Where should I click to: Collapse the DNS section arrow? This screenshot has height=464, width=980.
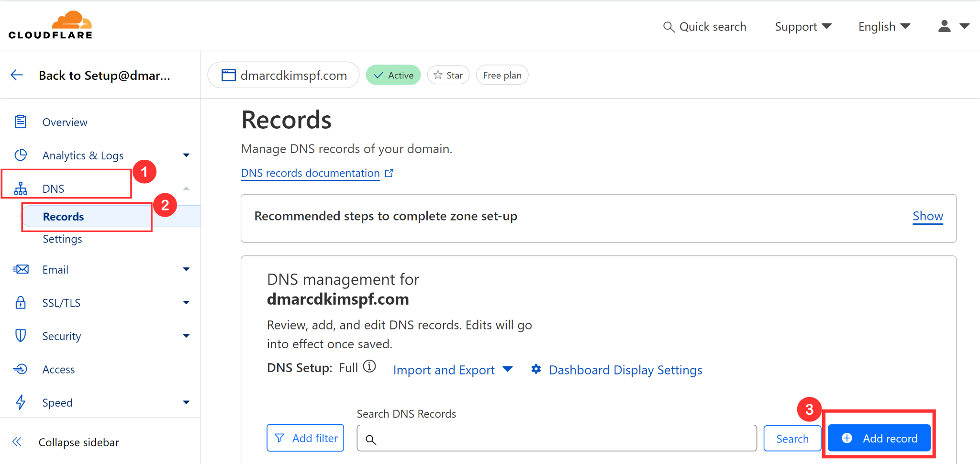pyautogui.click(x=186, y=188)
